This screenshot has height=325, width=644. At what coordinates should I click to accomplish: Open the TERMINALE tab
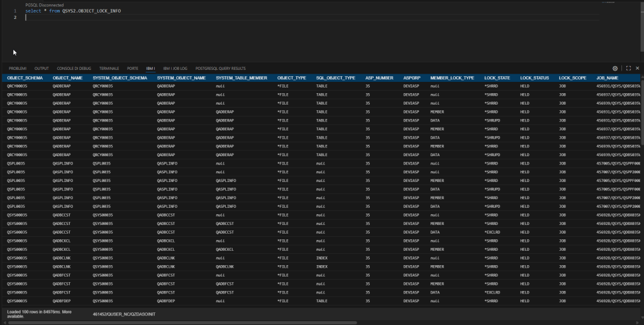109,68
